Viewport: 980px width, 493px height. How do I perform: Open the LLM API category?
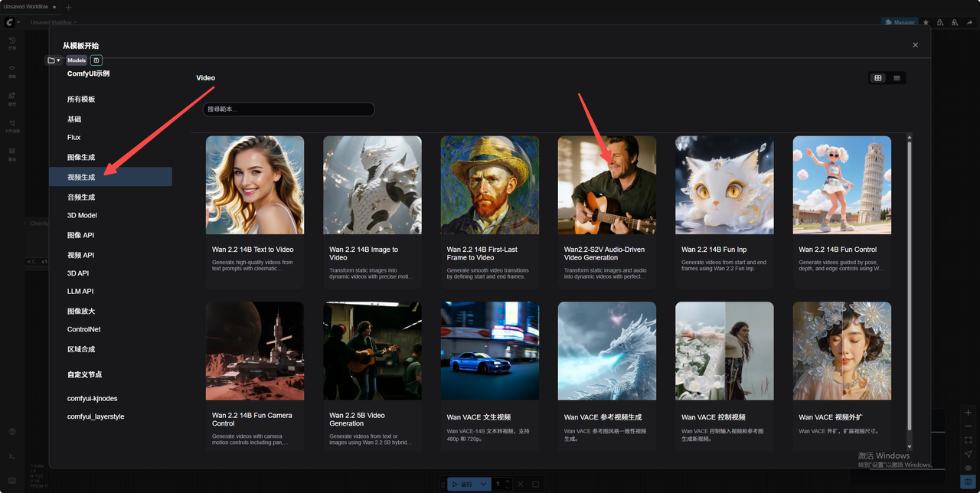110,292
